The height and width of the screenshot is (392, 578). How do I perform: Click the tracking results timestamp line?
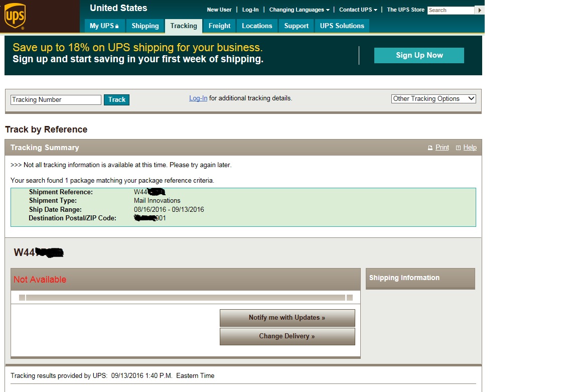(x=112, y=376)
